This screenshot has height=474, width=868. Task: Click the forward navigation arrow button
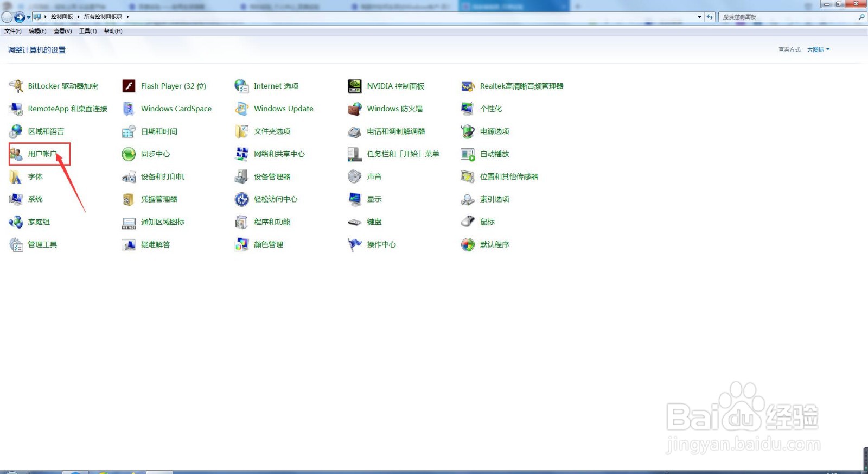(x=19, y=17)
